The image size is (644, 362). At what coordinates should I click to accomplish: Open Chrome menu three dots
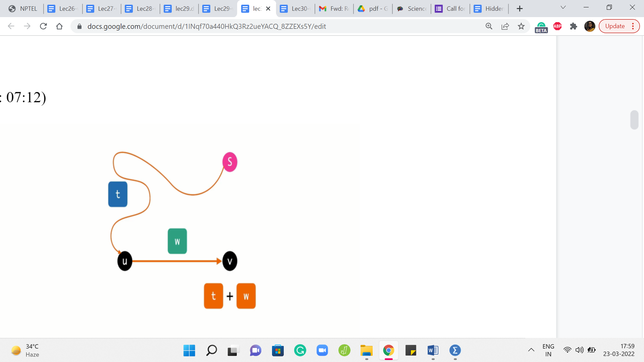click(x=633, y=26)
